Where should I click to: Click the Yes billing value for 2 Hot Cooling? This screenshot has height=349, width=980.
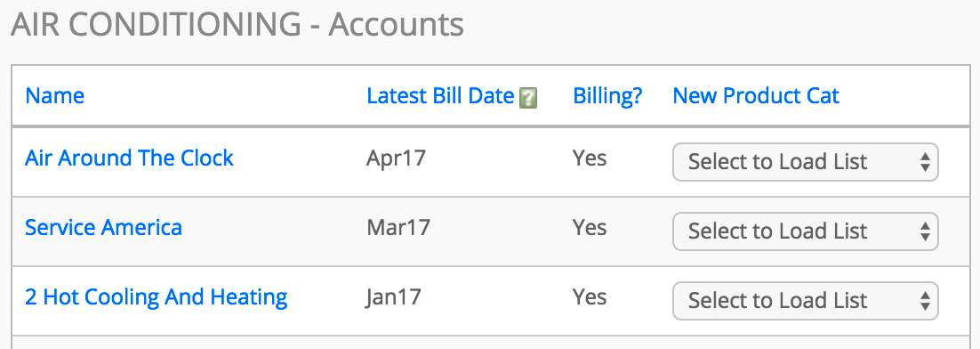pos(590,297)
